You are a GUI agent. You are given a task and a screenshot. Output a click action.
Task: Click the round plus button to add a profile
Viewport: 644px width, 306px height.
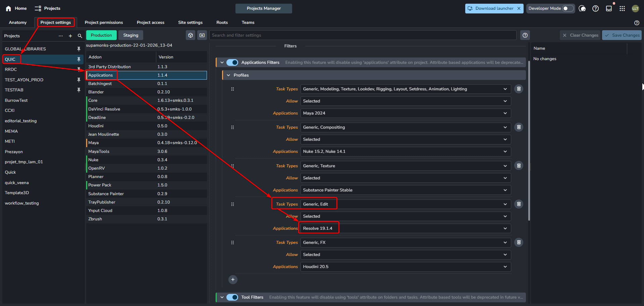233,279
